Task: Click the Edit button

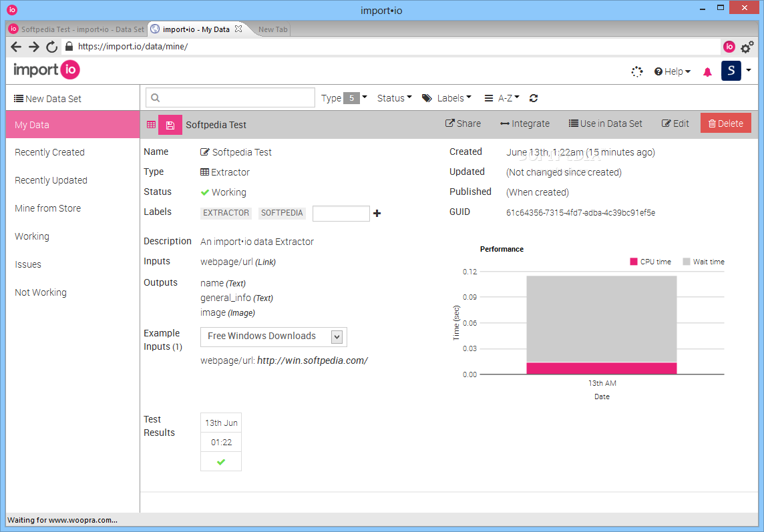Action: [675, 123]
